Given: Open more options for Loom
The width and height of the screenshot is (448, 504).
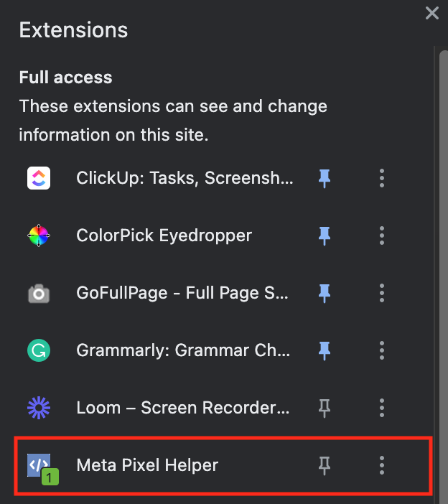Looking at the screenshot, I should click(x=382, y=408).
